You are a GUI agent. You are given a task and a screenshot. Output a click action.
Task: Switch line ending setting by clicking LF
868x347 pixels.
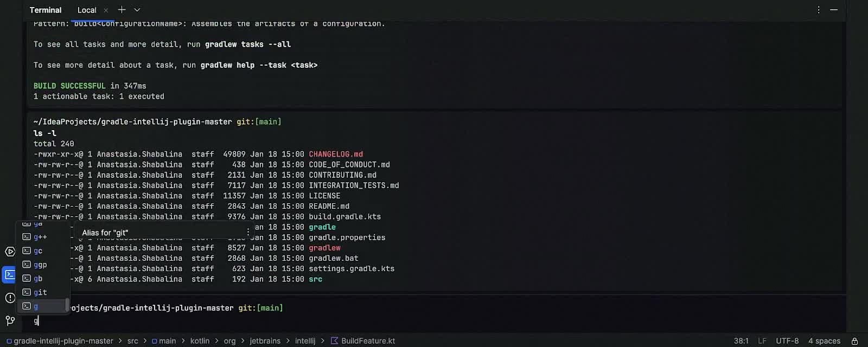763,340
